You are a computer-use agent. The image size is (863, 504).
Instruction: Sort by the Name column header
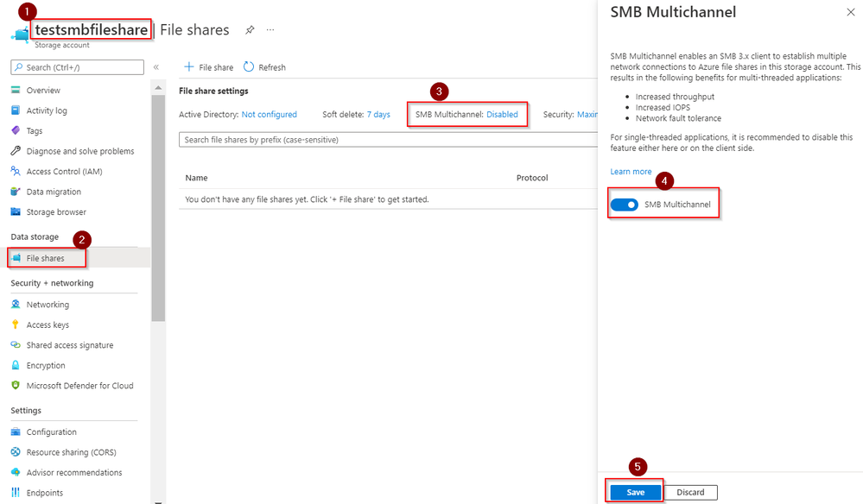(x=196, y=178)
